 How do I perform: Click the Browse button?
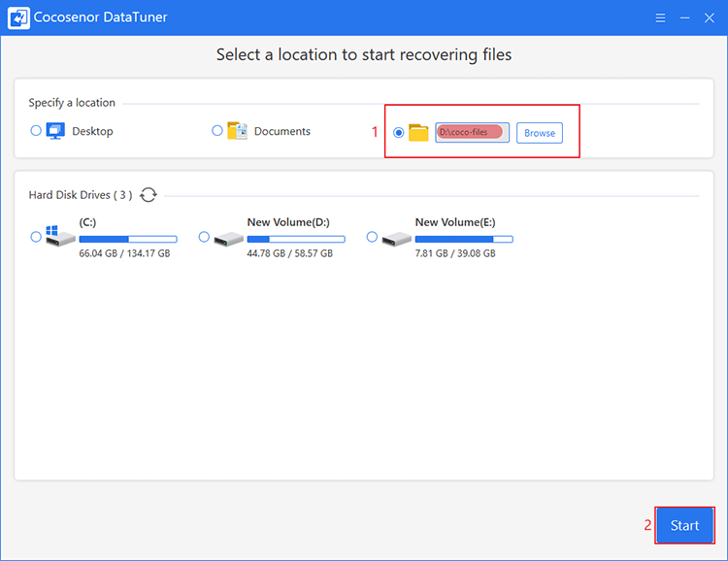[540, 133]
